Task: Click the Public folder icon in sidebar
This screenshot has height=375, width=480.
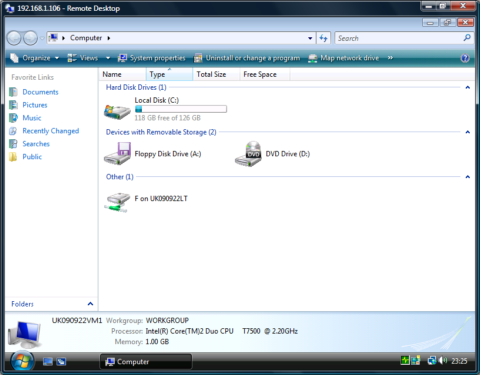Action: pos(13,157)
